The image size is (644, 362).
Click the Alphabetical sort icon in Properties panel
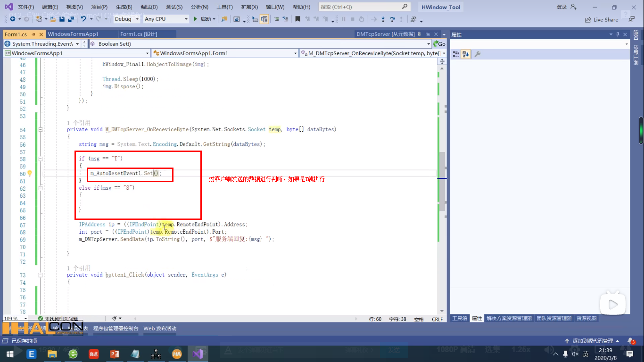466,54
